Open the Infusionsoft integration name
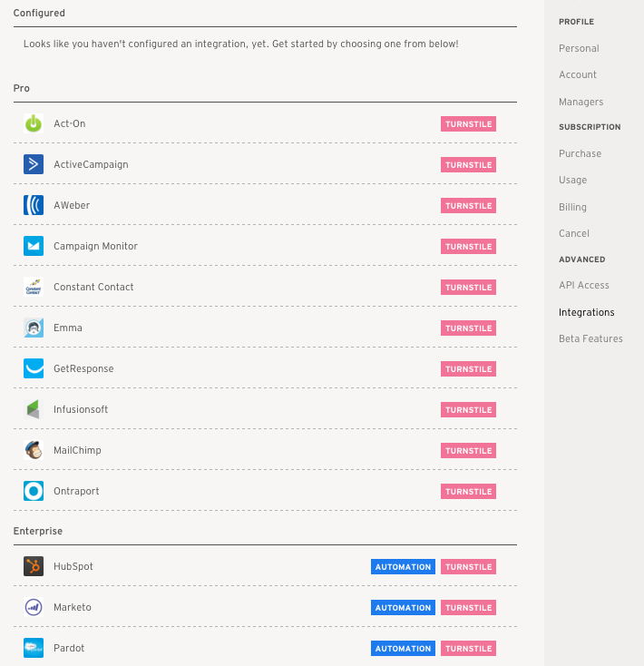The image size is (644, 666). point(81,409)
